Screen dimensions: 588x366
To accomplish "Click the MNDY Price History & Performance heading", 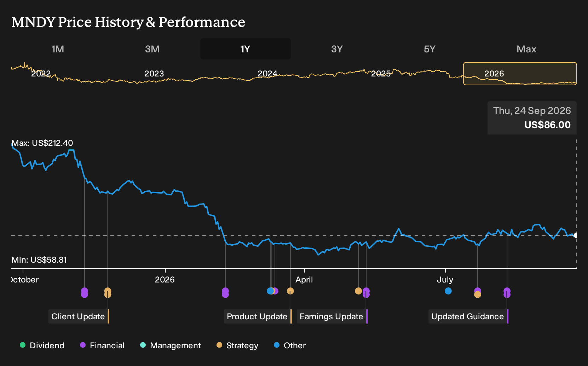I will coord(128,22).
